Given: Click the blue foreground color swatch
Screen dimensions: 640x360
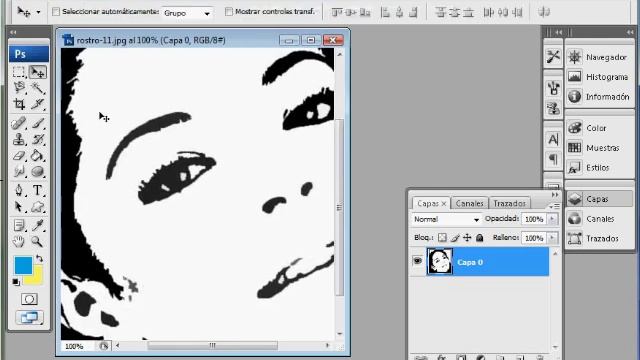Looking at the screenshot, I should [23, 265].
